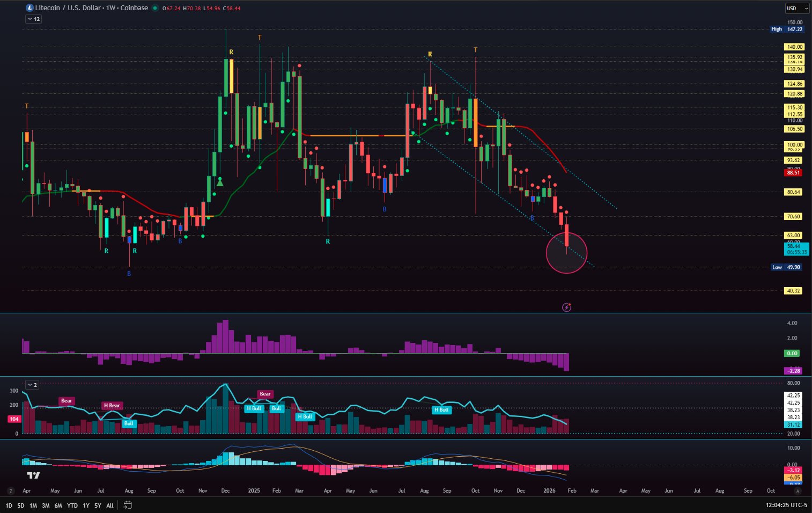Click the 40.32 price level label
This screenshot has width=812, height=513.
[x=793, y=291]
